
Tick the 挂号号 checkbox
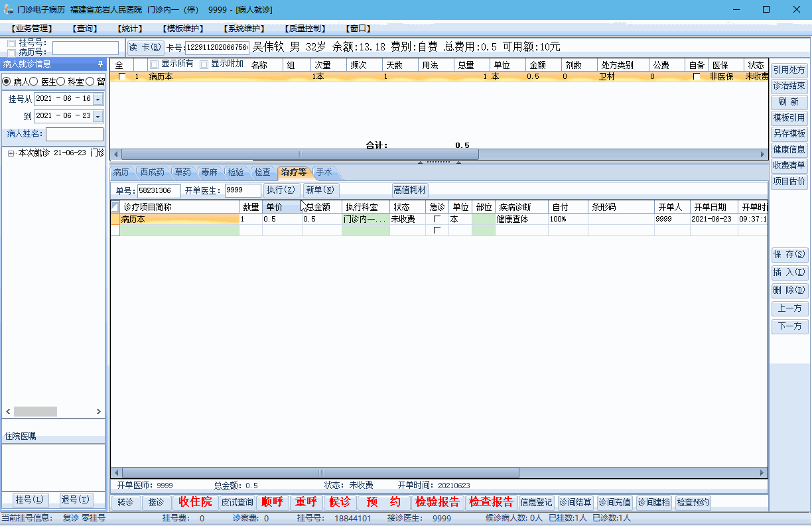point(11,43)
